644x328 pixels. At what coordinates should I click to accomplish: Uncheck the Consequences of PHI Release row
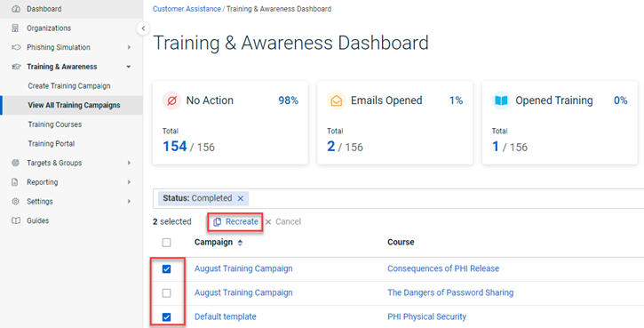166,268
